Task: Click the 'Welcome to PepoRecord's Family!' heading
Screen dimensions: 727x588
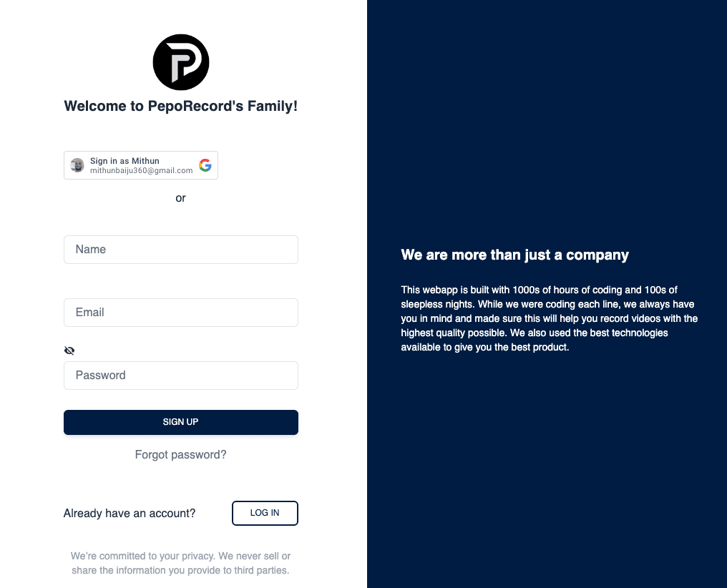Action: pyautogui.click(x=180, y=107)
